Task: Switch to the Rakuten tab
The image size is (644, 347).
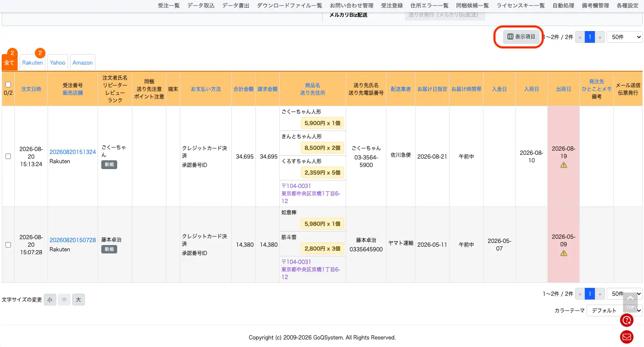Action: click(x=33, y=63)
